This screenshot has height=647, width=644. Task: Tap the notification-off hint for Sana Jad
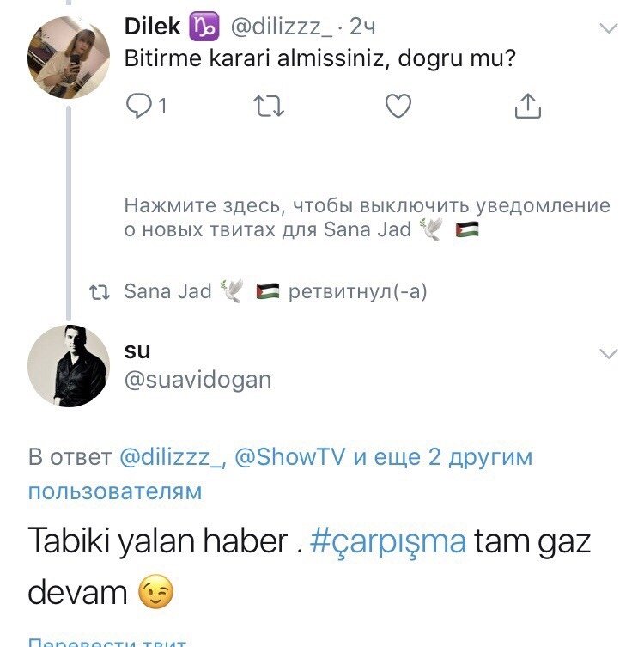tap(368, 218)
